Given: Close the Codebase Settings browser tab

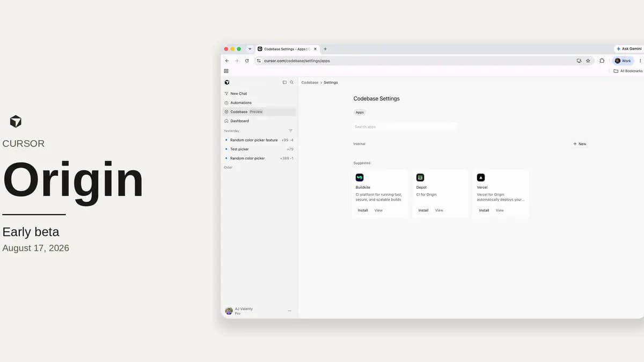Looking at the screenshot, I should point(316,49).
